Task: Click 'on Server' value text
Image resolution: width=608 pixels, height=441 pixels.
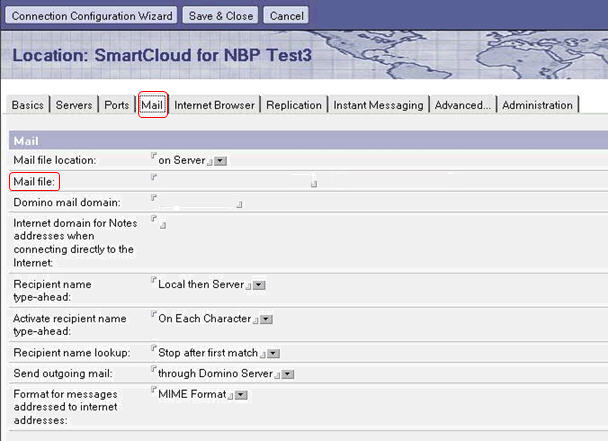Action: [181, 160]
